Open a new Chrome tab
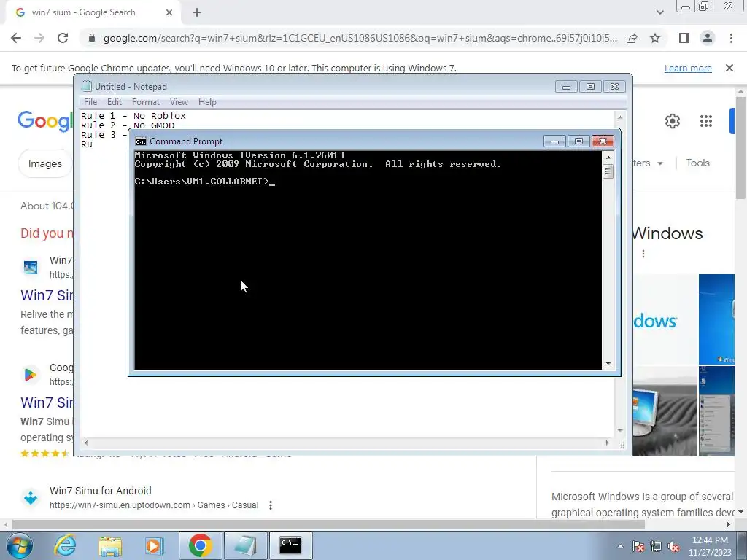This screenshot has width=747, height=560. pyautogui.click(x=197, y=13)
